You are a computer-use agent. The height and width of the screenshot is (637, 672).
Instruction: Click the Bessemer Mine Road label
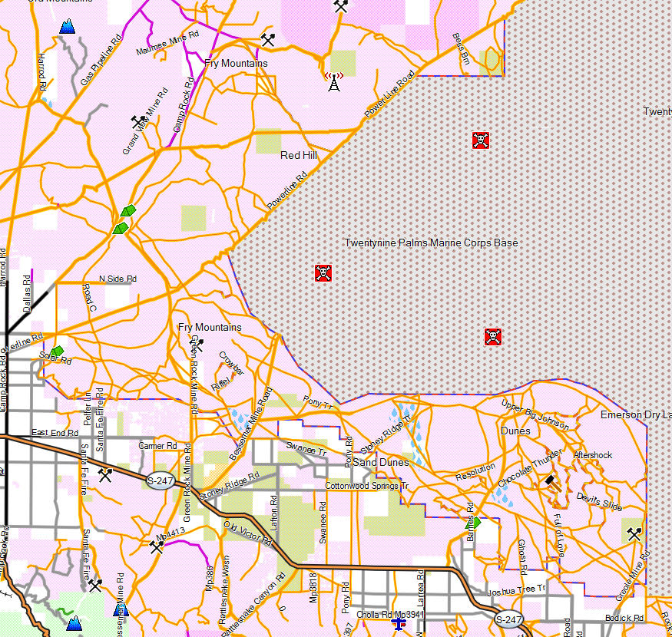click(x=251, y=424)
